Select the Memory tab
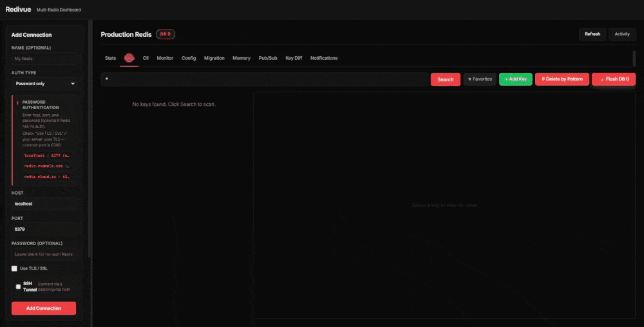644x327 pixels. [x=241, y=59]
